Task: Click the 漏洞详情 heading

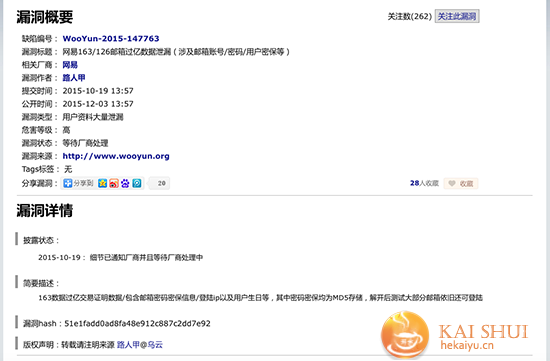Action: (x=45, y=210)
